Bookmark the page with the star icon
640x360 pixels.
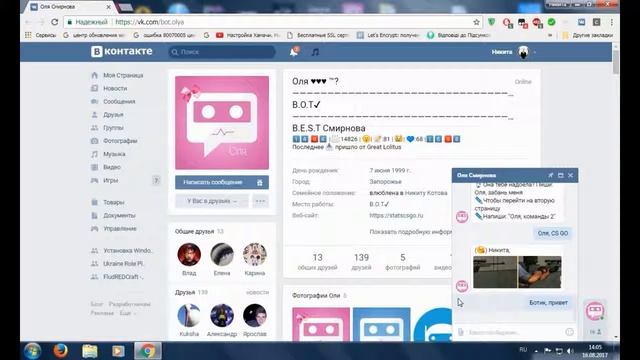point(476,22)
